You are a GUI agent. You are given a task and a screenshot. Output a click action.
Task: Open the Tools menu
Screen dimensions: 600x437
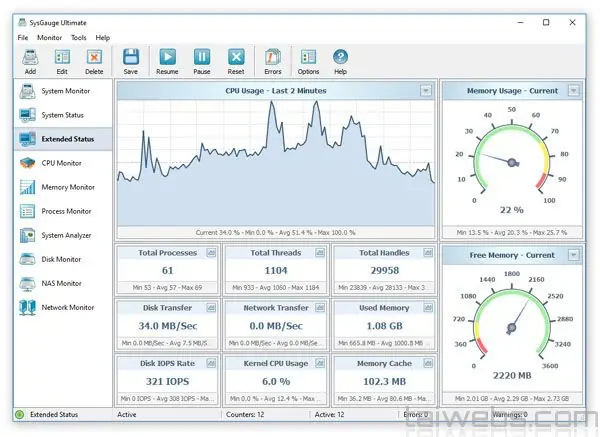tap(78, 38)
